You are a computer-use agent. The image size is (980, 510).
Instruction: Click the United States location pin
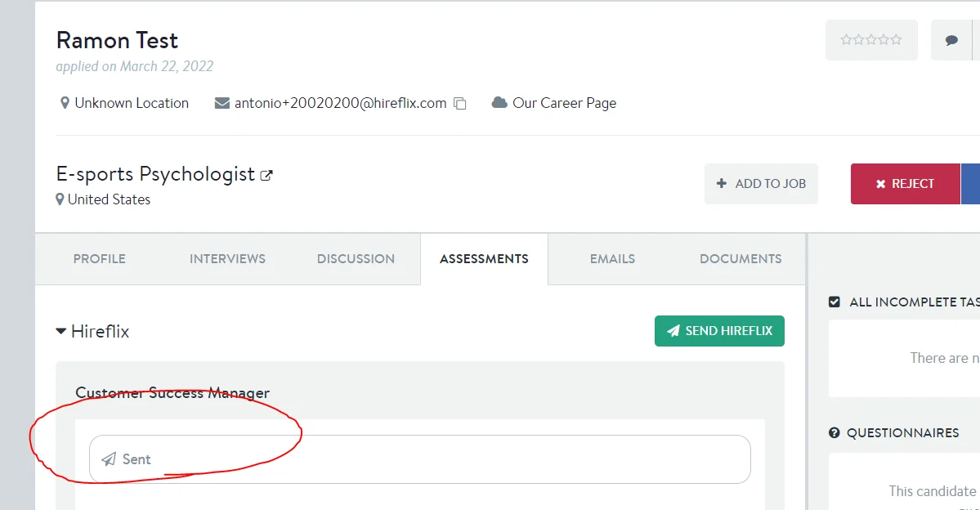(x=60, y=199)
